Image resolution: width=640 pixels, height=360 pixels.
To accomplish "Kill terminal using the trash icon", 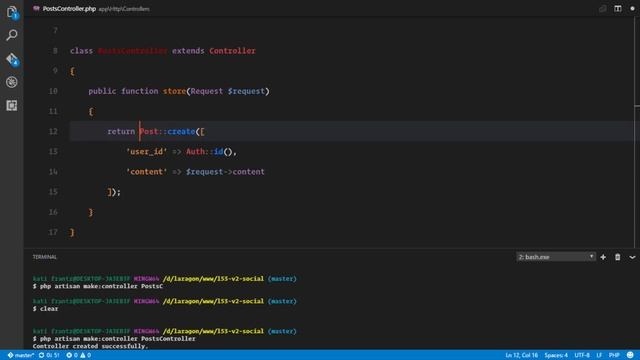I will (618, 257).
